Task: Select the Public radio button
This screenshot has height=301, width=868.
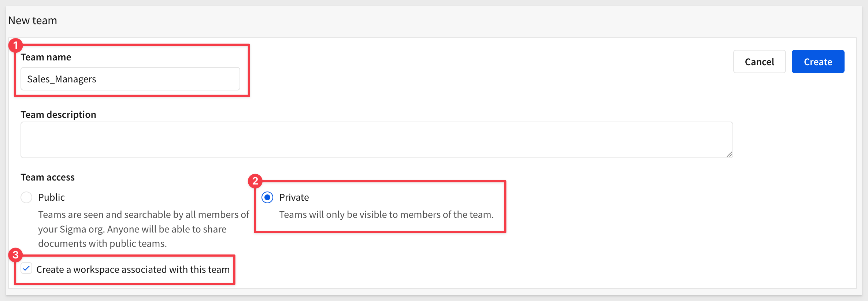Action: pos(26,197)
